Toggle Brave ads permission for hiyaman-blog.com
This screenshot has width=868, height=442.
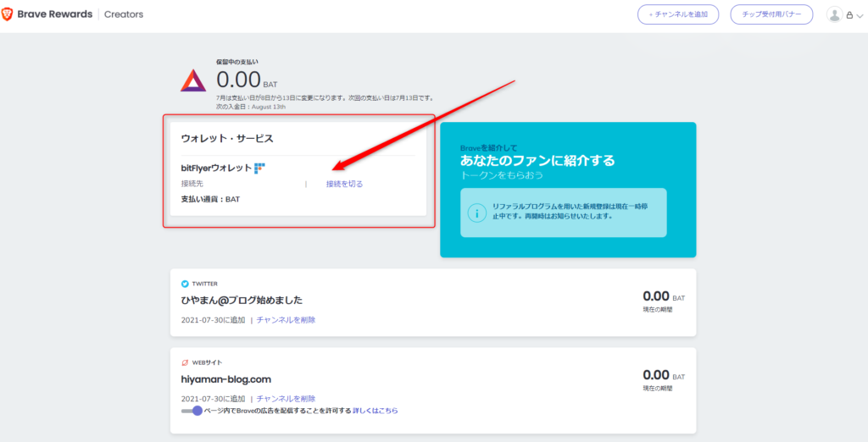click(192, 411)
